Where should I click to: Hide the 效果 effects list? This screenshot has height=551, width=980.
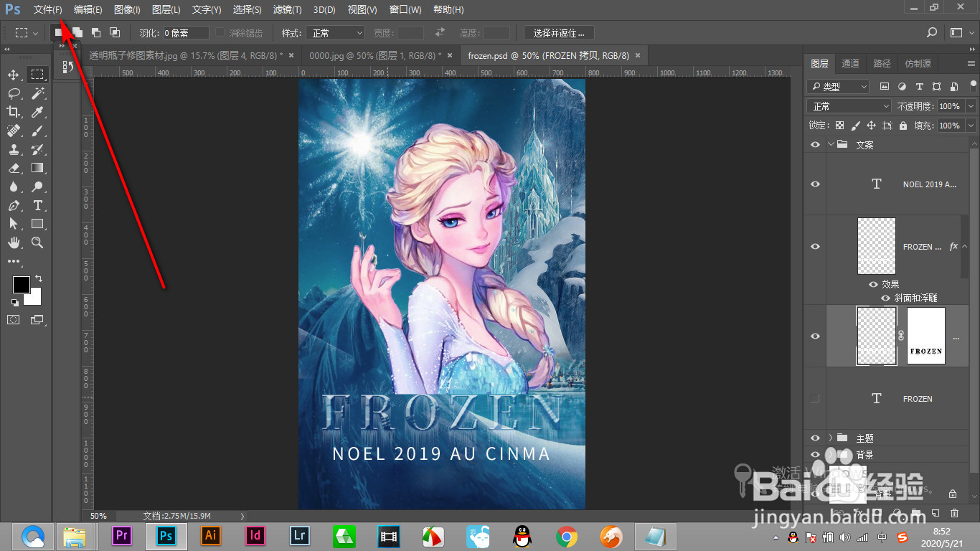873,284
